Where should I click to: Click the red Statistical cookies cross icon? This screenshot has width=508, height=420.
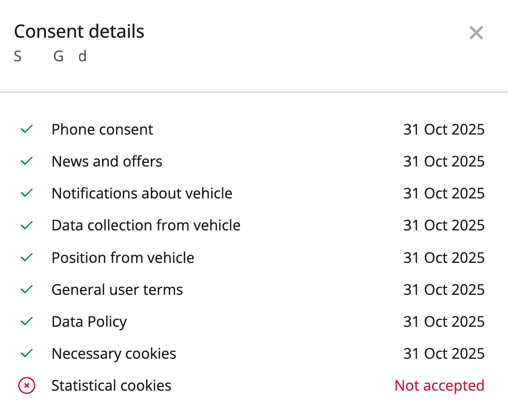[x=26, y=386]
